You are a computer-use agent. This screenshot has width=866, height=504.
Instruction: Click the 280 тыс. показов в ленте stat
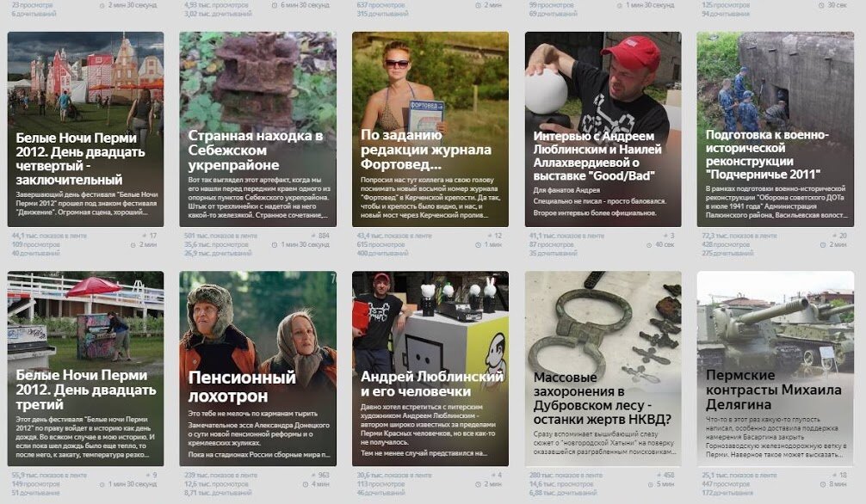[566, 475]
